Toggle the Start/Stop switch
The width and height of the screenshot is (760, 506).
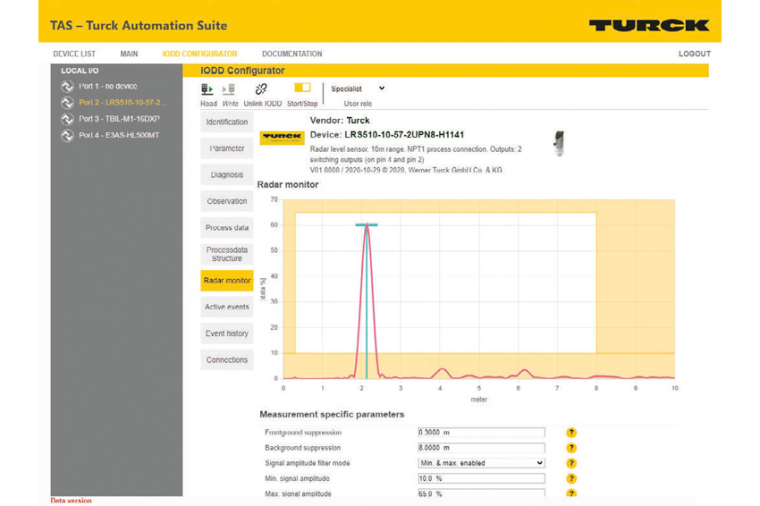coord(302,88)
